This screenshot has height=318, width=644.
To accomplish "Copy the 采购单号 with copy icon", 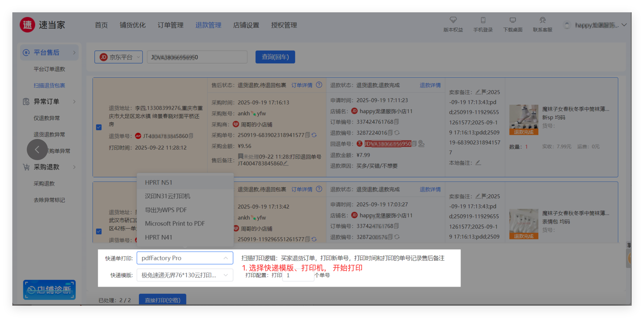I will pos(308,135).
